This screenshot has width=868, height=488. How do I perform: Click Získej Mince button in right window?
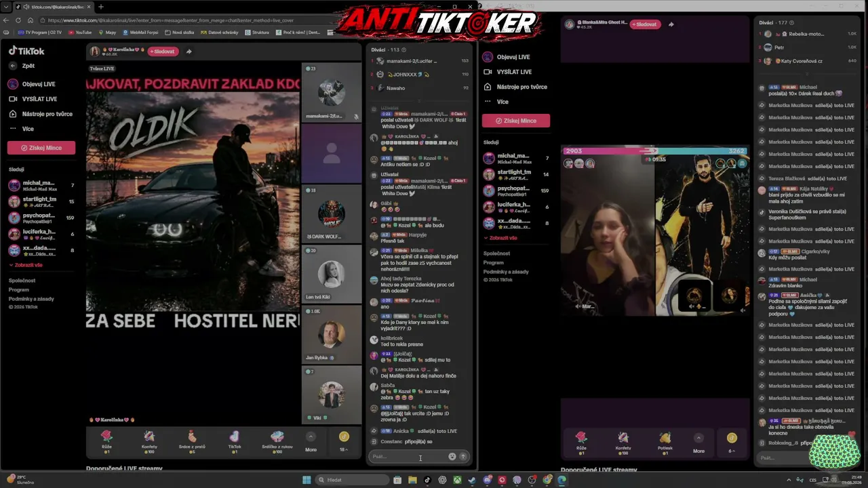[x=516, y=121]
